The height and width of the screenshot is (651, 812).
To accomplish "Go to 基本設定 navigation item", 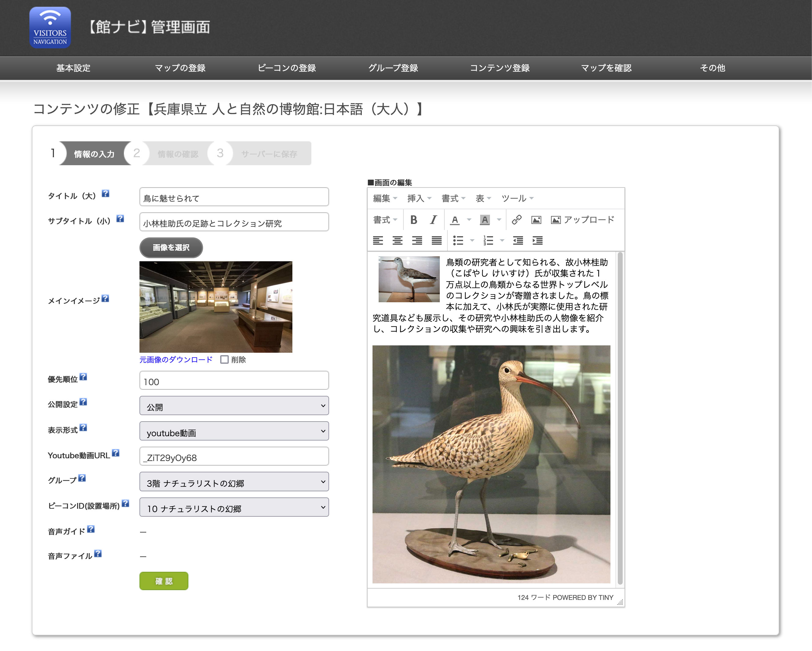I will [73, 68].
